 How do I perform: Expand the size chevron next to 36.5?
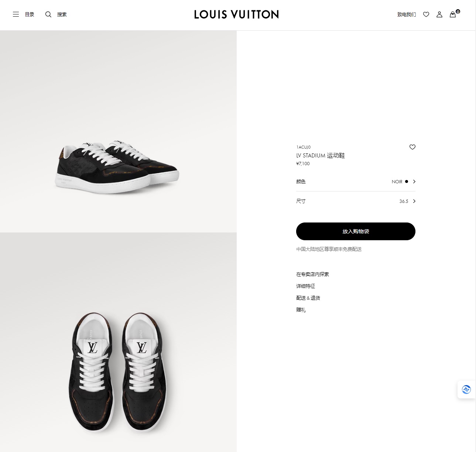pos(414,201)
